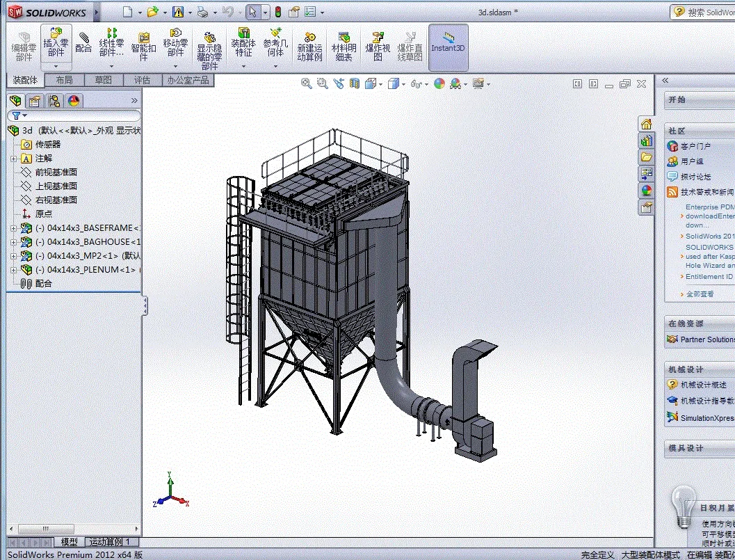Screen dimensions: 735x560
Task: Switch to the 运动算例 1 bottom tab
Action: [109, 542]
